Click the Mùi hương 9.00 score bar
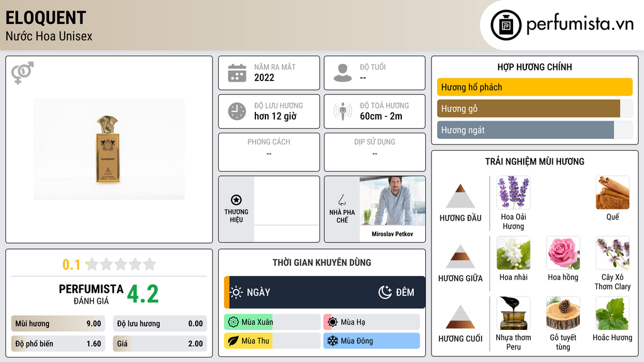This screenshot has height=362, width=644. pos(58,324)
